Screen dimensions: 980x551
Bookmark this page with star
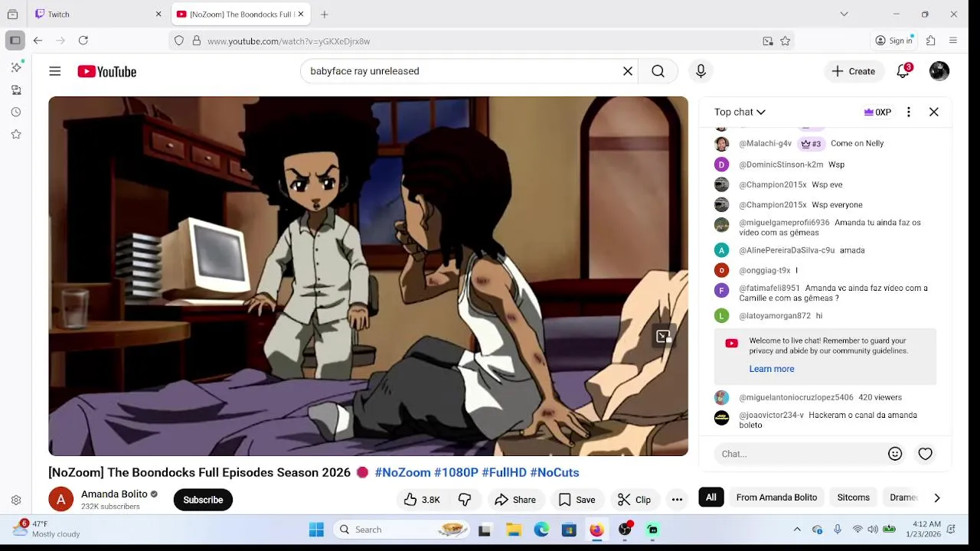(x=786, y=41)
